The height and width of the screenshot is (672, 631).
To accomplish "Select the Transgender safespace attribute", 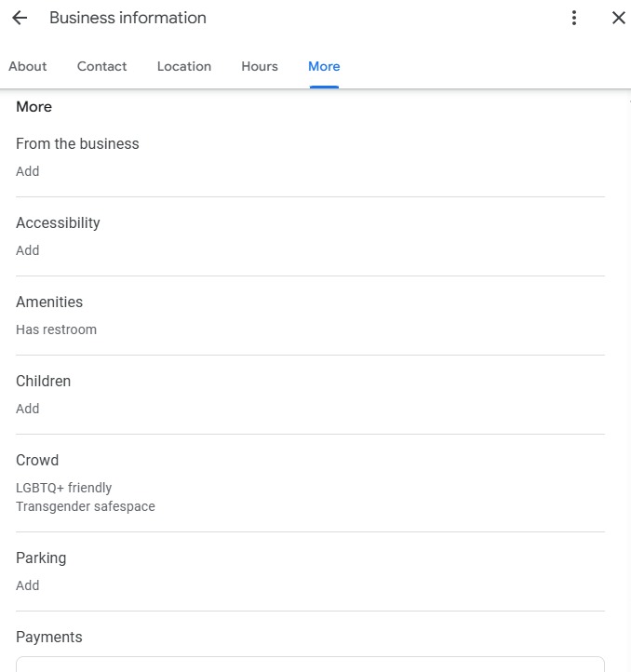I will (x=86, y=506).
